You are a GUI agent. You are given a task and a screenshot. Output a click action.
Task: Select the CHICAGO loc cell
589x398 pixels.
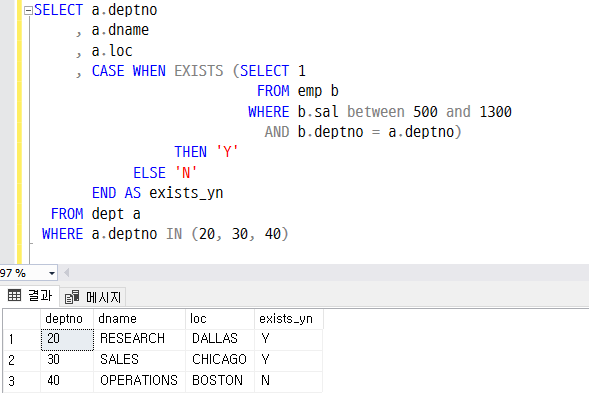pos(220,360)
